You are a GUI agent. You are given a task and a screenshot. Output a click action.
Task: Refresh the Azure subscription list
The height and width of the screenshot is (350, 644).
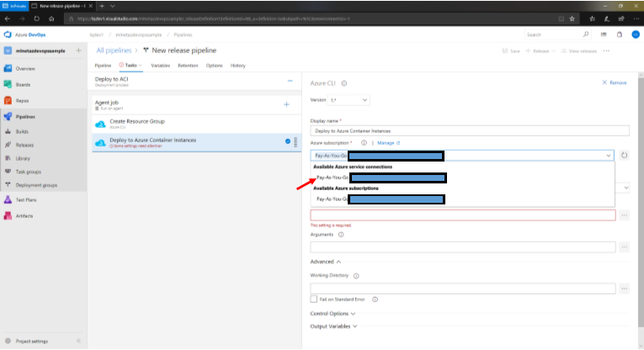click(x=622, y=156)
